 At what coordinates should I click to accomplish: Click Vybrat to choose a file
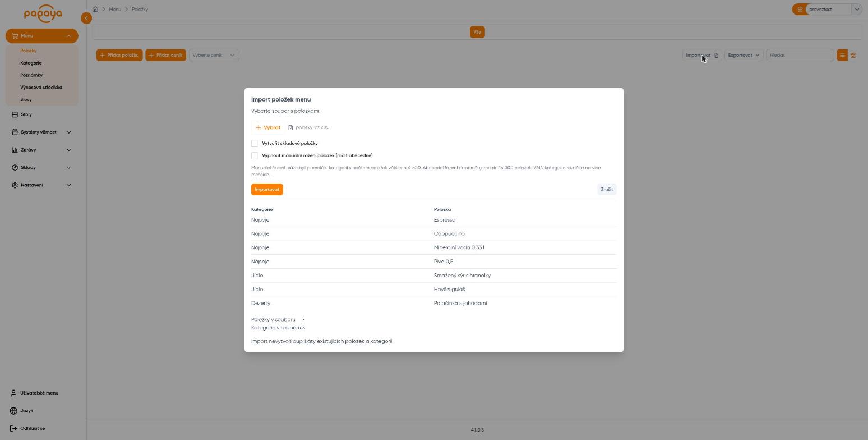click(268, 127)
